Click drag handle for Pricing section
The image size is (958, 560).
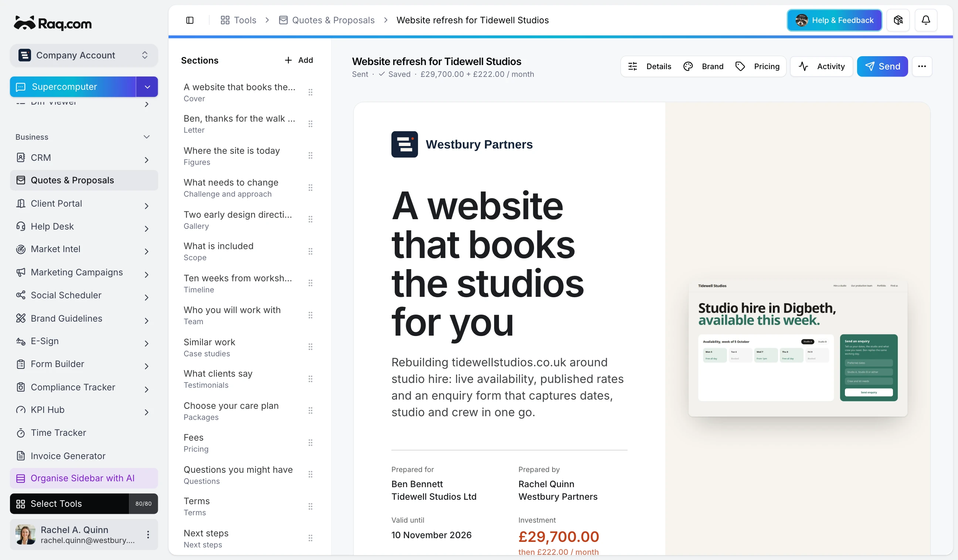[x=310, y=443]
